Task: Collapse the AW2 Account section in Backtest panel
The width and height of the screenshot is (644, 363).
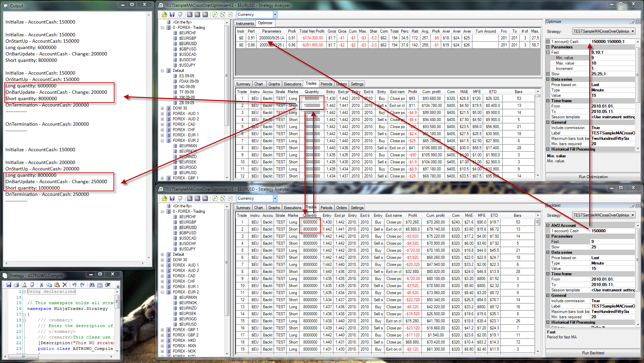Action: pyautogui.click(x=548, y=226)
